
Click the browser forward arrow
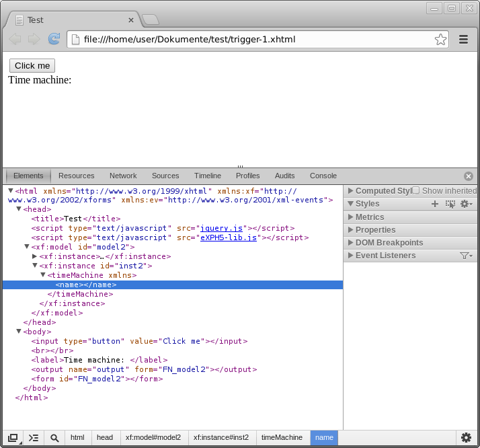(34, 39)
